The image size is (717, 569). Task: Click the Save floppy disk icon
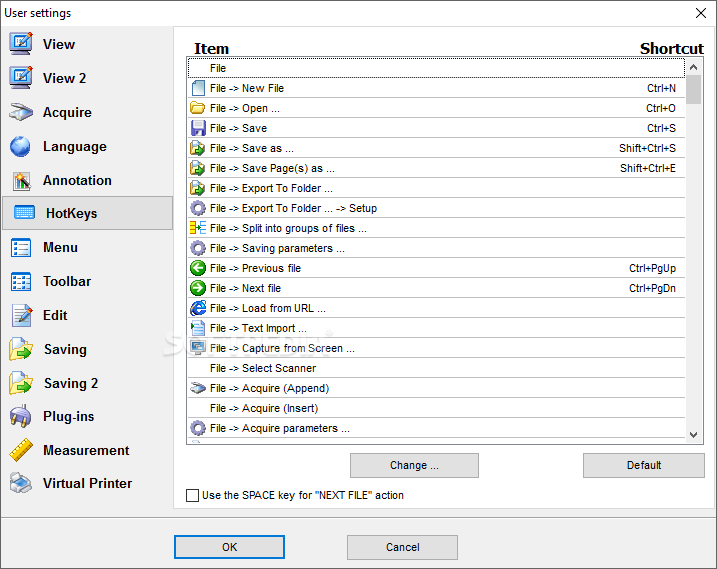point(198,128)
